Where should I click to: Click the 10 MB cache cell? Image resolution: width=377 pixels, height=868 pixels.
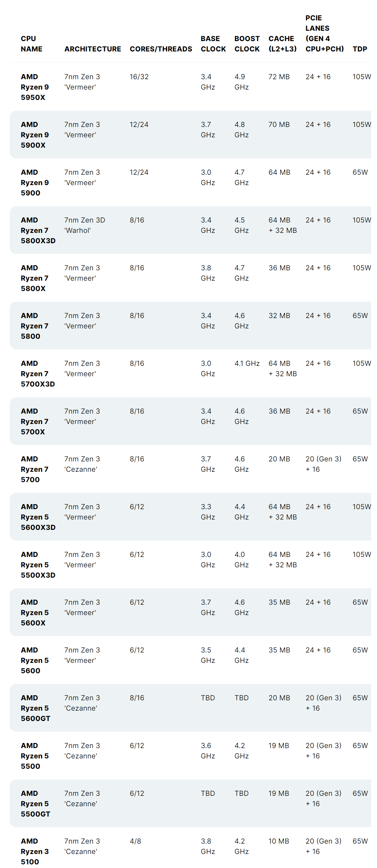pyautogui.click(x=278, y=841)
